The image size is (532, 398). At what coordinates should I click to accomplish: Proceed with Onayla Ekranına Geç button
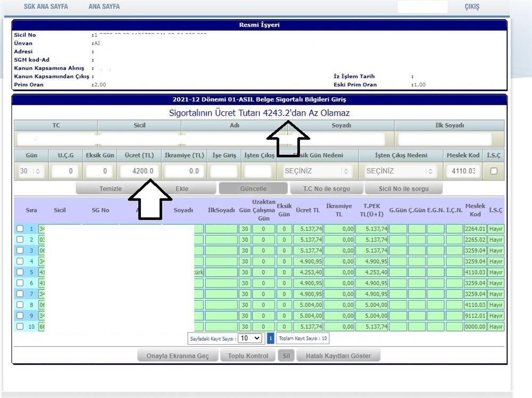178,355
